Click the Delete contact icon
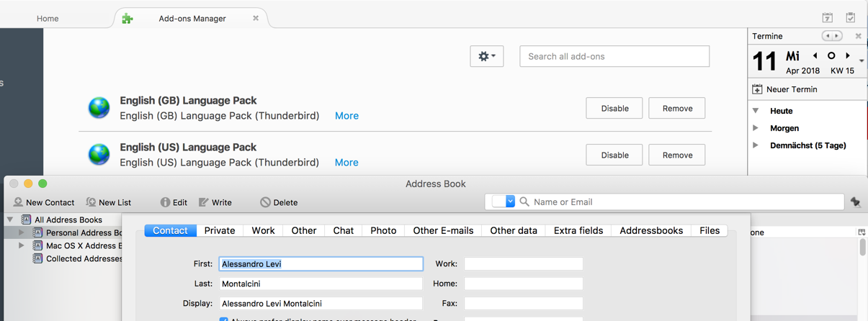868x321 pixels. (x=265, y=202)
